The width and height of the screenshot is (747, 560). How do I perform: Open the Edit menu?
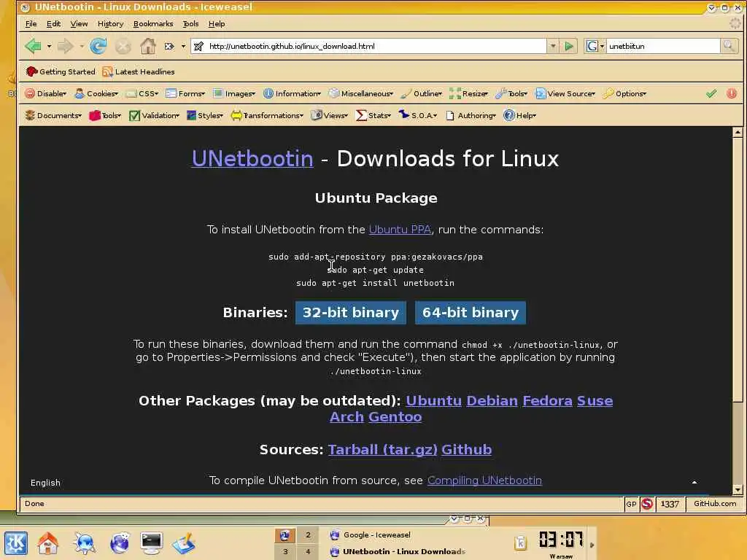[x=53, y=24]
